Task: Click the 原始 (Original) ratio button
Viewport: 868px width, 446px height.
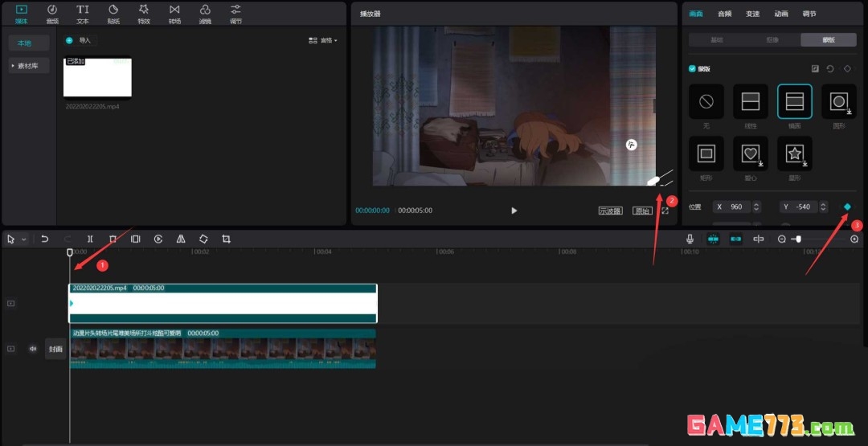Action: (x=643, y=211)
